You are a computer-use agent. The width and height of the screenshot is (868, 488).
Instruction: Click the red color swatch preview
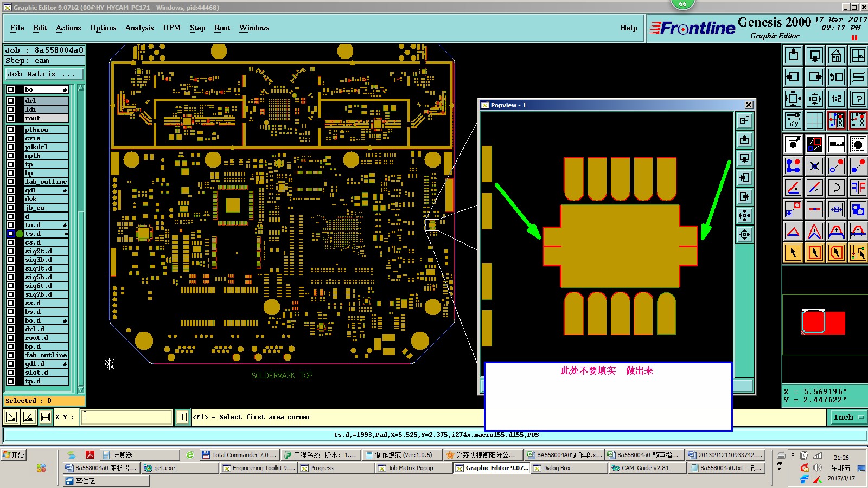(824, 322)
